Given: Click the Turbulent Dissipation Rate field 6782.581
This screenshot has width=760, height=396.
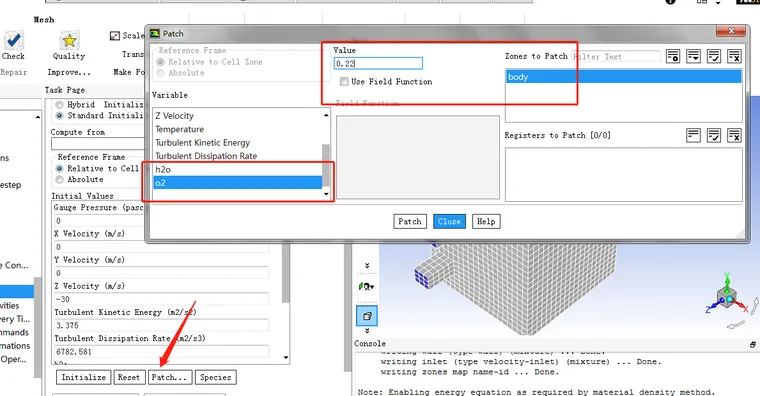Looking at the screenshot, I should point(161,351).
